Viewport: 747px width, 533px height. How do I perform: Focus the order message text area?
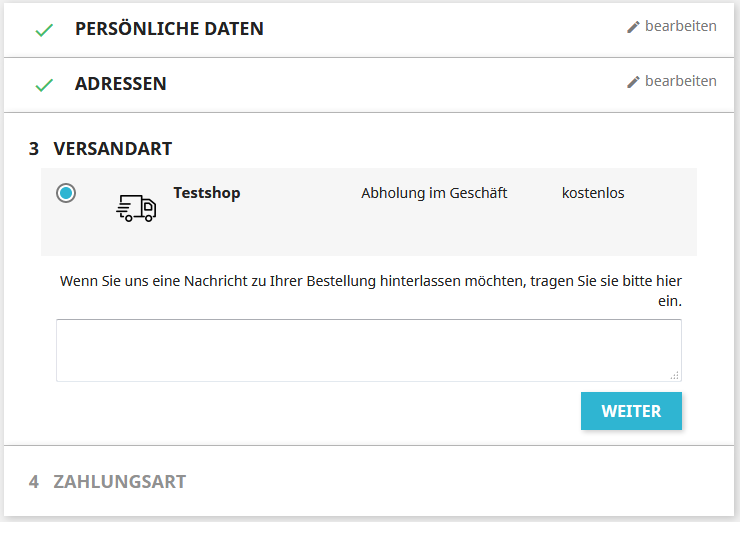pos(368,350)
